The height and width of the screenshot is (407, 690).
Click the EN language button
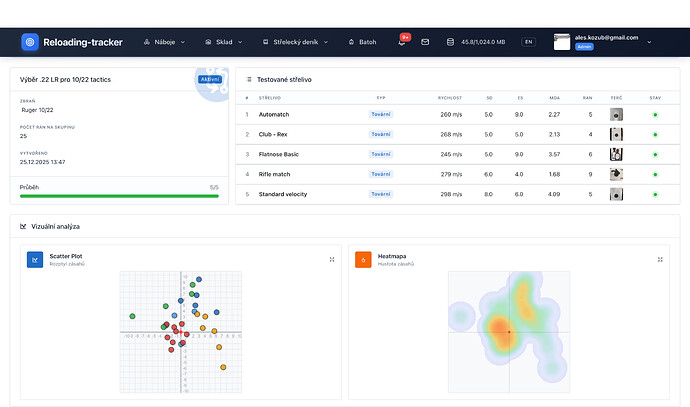coord(528,42)
